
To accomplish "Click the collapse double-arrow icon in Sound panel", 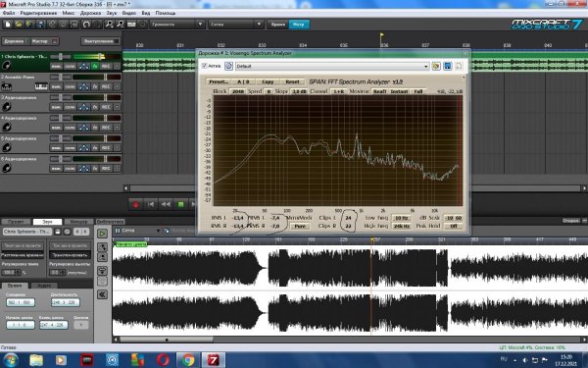I will pyautogui.click(x=102, y=294).
